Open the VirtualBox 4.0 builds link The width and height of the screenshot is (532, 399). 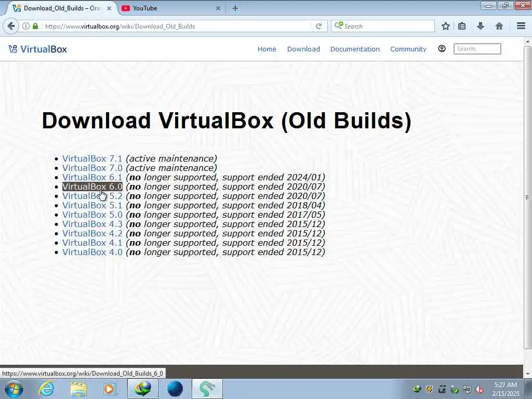click(92, 252)
